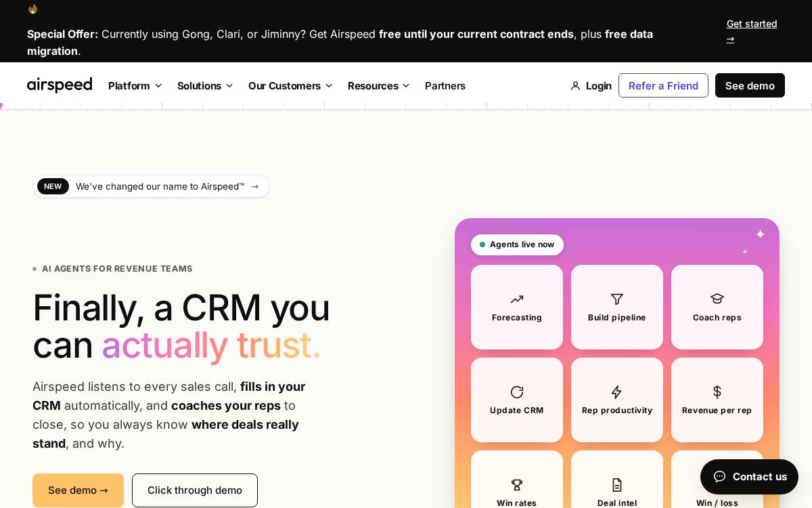Click the Rep productivity lightning icon
The width and height of the screenshot is (812, 508).
[617, 392]
